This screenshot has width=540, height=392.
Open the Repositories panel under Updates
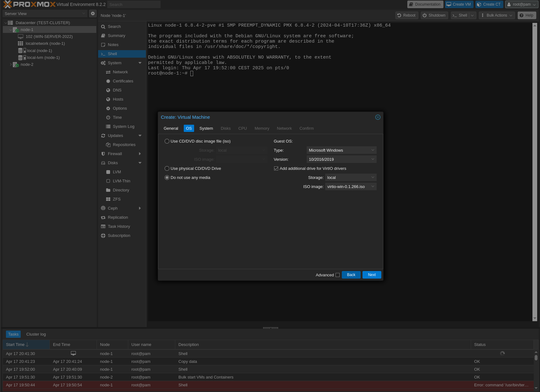coord(124,144)
